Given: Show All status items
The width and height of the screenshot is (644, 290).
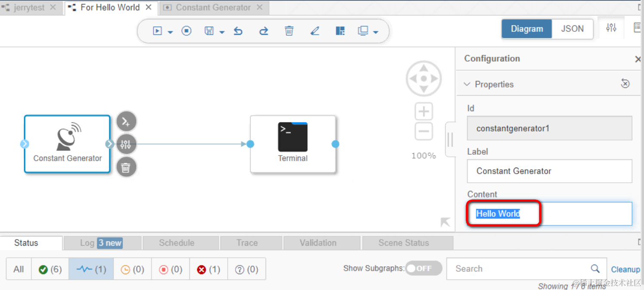Looking at the screenshot, I should click(x=19, y=269).
